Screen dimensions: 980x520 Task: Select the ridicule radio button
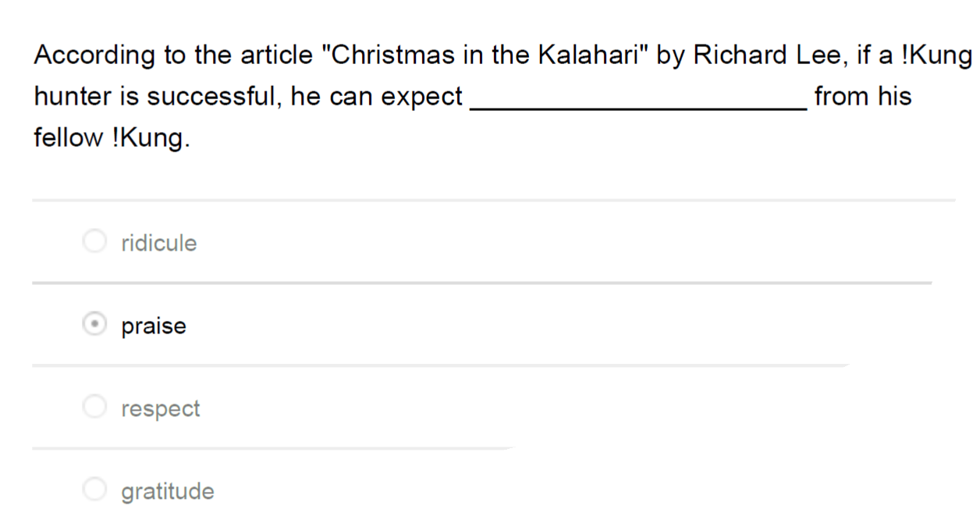[x=94, y=241]
